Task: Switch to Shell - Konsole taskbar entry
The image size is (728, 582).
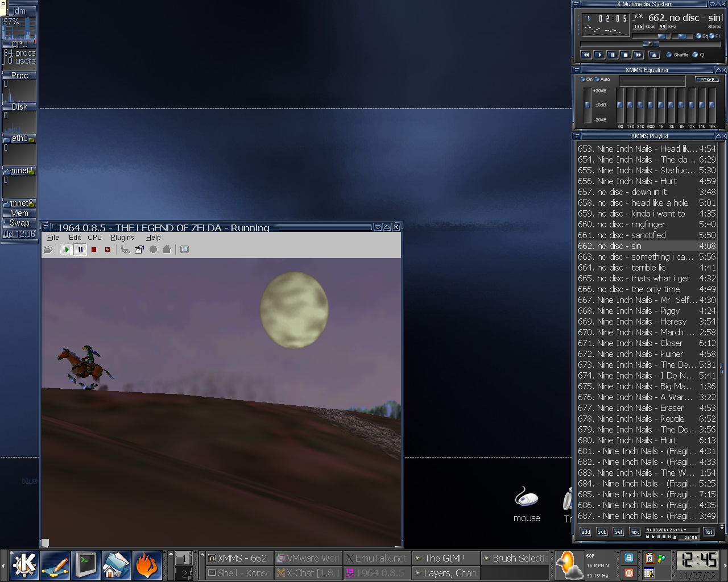Action: [x=239, y=573]
